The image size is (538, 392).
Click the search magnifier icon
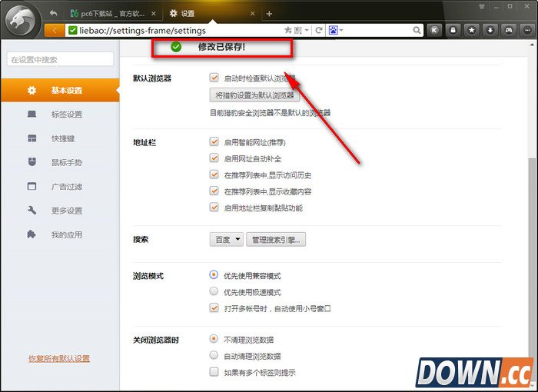[x=417, y=30]
